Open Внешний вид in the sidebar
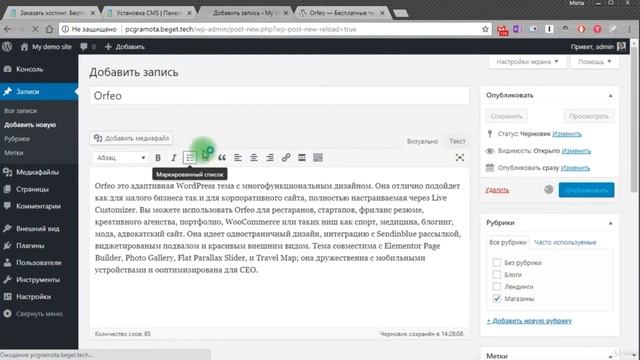640x360 pixels. (x=39, y=229)
